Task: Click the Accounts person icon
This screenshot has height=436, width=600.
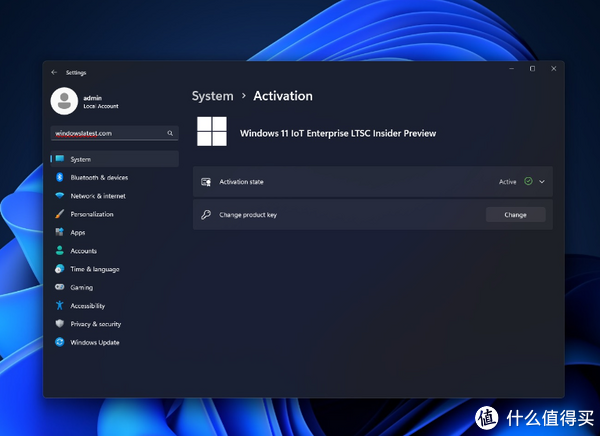Action: pyautogui.click(x=60, y=250)
